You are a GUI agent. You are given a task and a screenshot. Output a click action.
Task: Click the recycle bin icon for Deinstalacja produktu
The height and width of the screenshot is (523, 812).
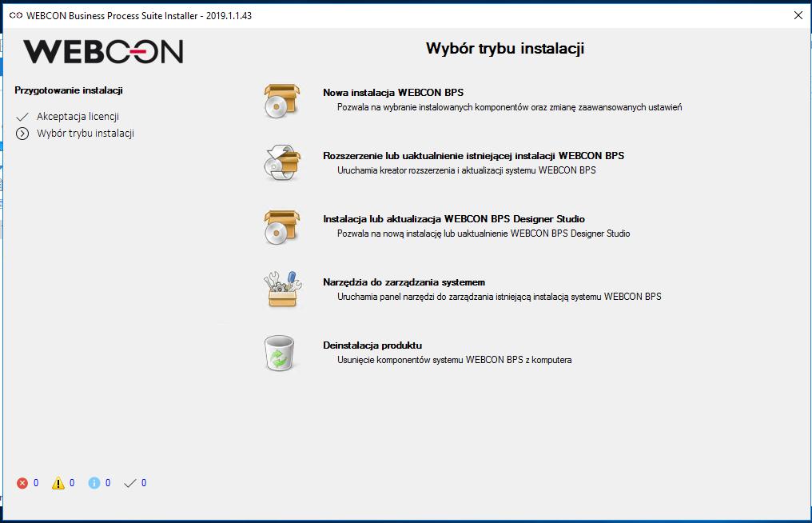click(x=280, y=353)
